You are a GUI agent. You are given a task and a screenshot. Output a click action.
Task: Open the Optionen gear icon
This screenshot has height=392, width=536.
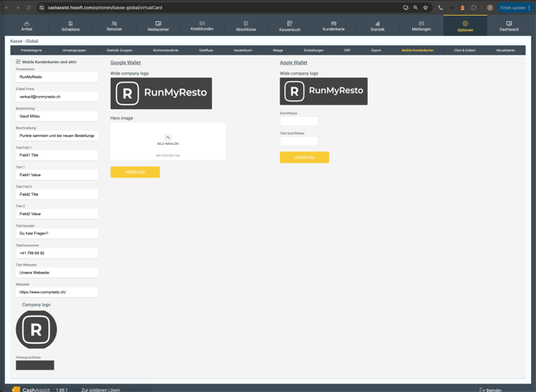coord(465,23)
